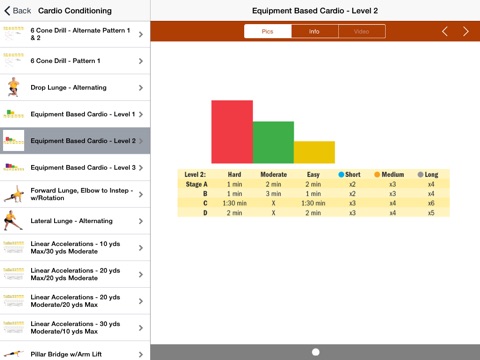Open Linear Accelerations 30 yds Moderate chevron
Screen dimensions: 480x360
[x=141, y=328]
